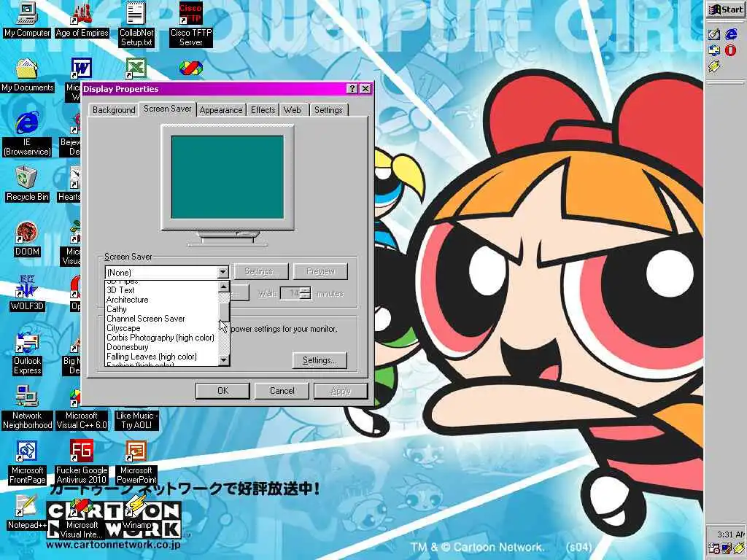Click the dialog's question mark help button
The image size is (747, 560).
click(x=352, y=88)
